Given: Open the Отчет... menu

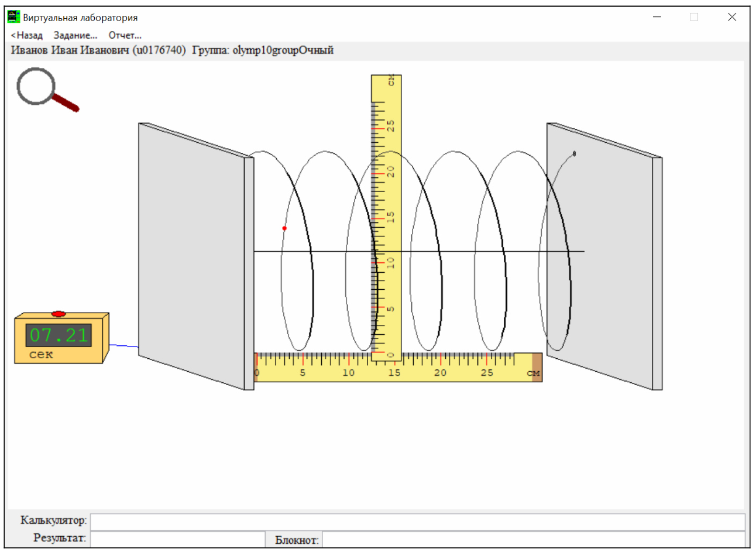Looking at the screenshot, I should (125, 35).
